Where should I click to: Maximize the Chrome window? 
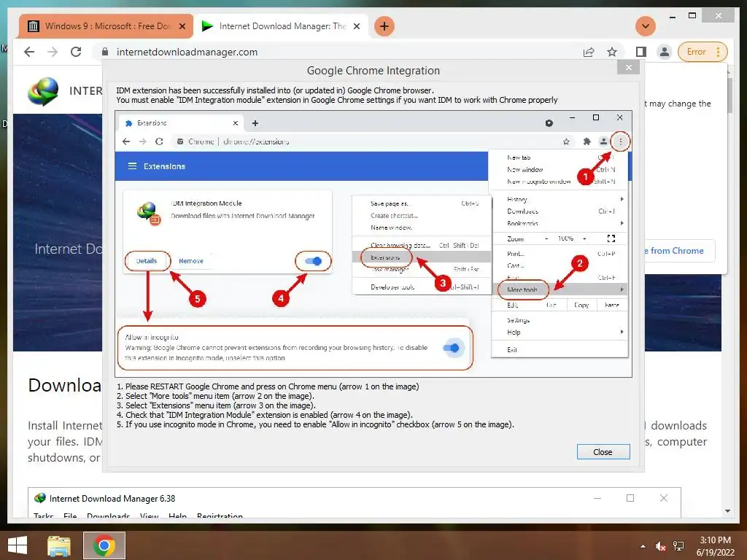(x=692, y=16)
